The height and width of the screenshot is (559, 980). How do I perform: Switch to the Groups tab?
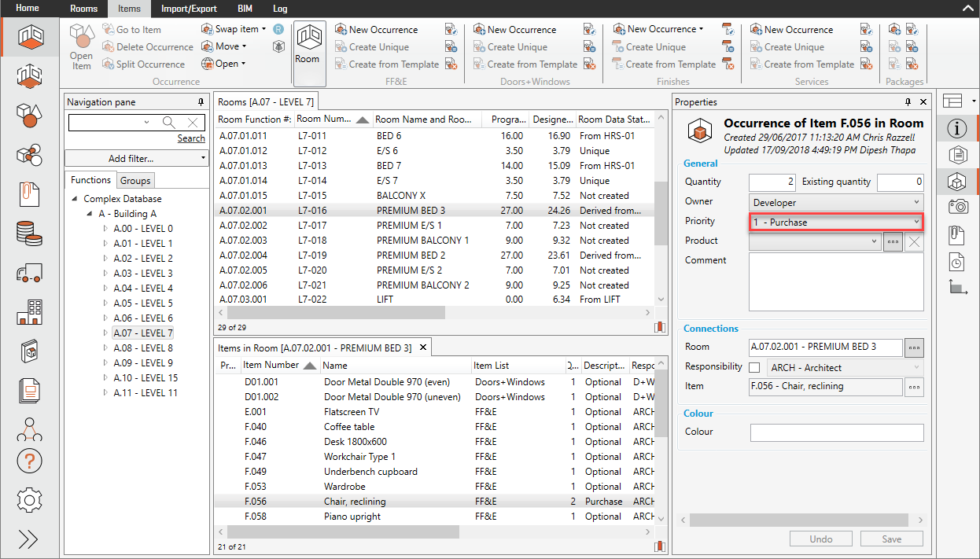134,181
